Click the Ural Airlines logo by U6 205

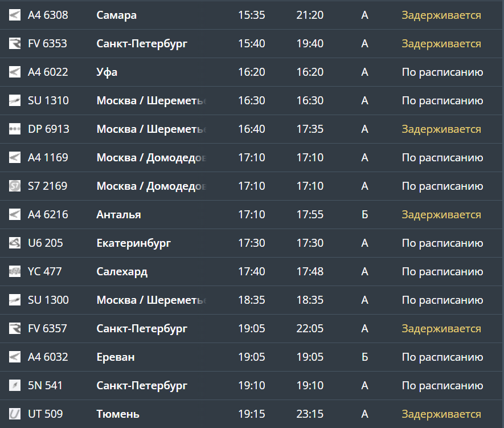(x=15, y=243)
